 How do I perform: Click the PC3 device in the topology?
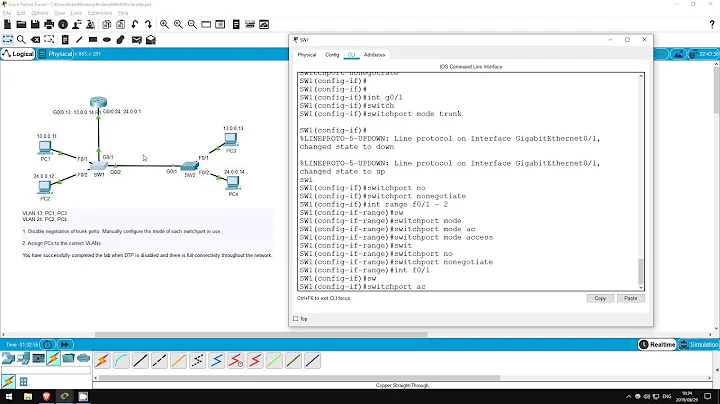click(231, 138)
